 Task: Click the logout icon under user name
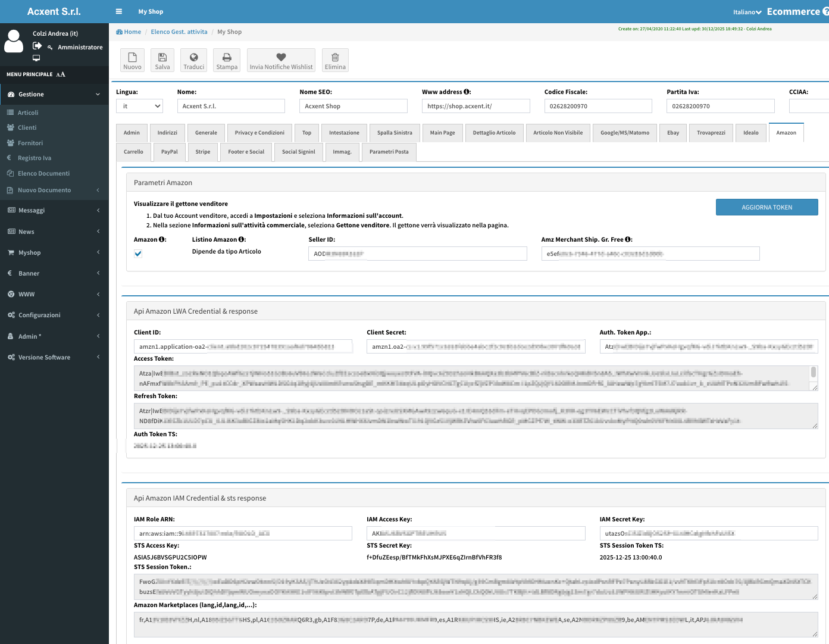click(37, 46)
